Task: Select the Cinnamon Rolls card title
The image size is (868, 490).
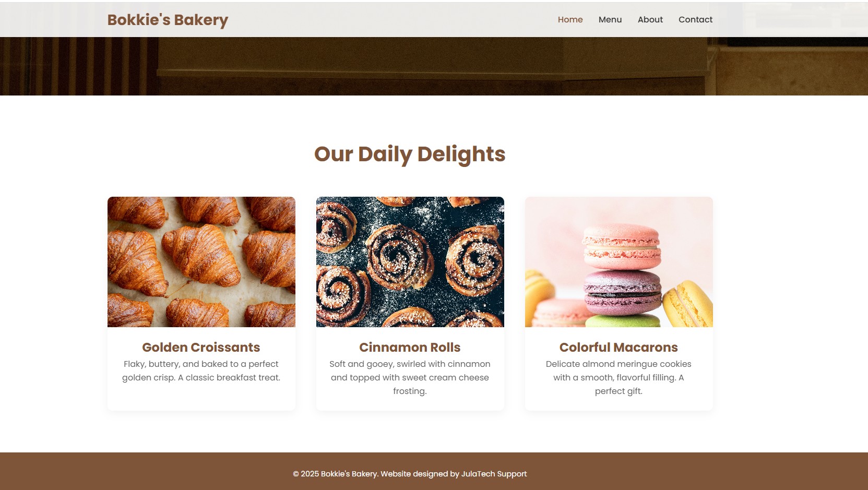Action: [410, 347]
